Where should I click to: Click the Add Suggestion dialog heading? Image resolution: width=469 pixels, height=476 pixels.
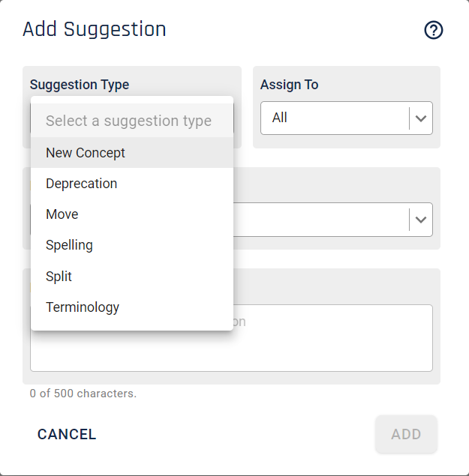point(95,29)
